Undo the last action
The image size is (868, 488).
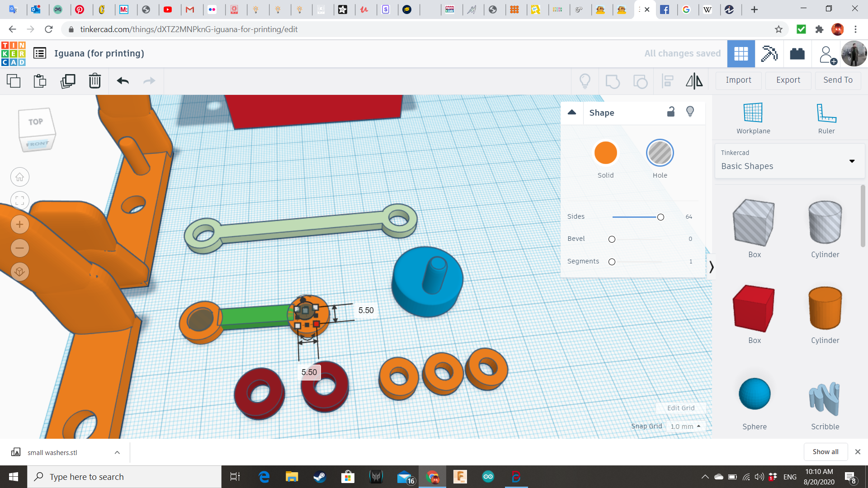tap(123, 81)
